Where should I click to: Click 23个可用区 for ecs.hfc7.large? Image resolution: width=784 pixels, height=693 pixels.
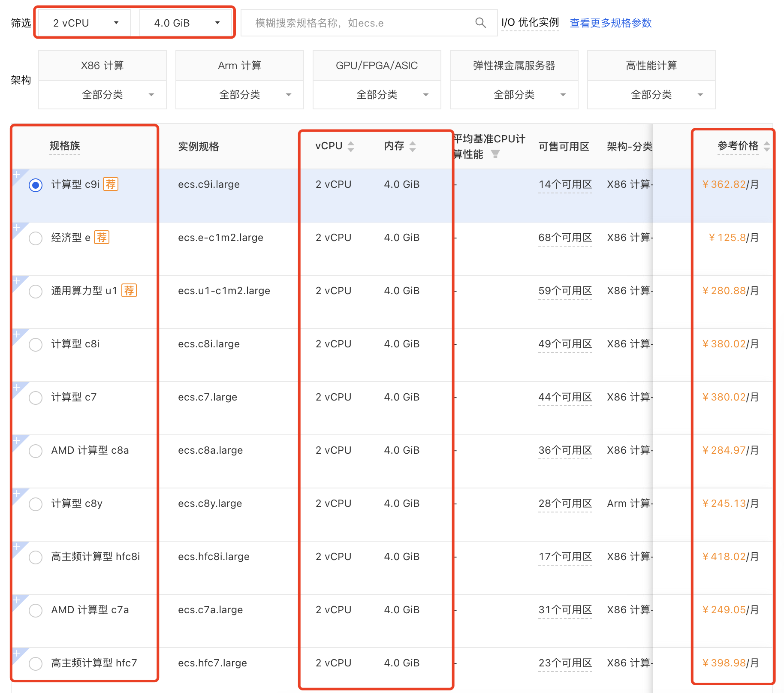point(565,663)
